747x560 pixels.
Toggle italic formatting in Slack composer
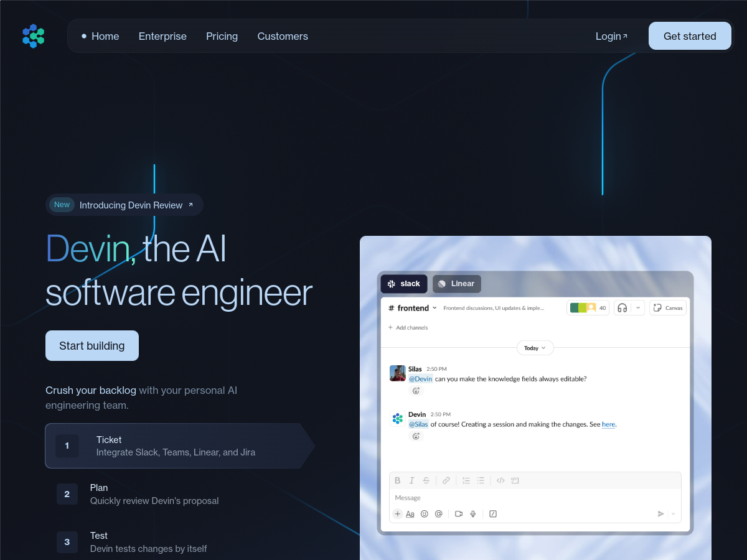[411, 480]
